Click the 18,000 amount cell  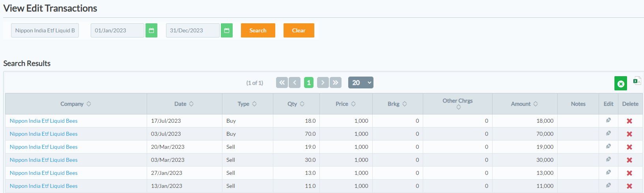[x=525, y=121]
